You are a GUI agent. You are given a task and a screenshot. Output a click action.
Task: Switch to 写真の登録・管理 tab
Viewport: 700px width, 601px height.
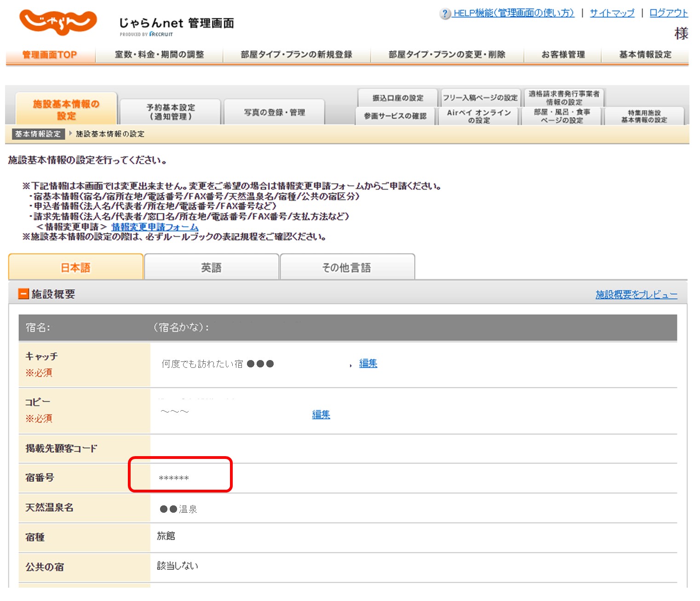pos(274,112)
